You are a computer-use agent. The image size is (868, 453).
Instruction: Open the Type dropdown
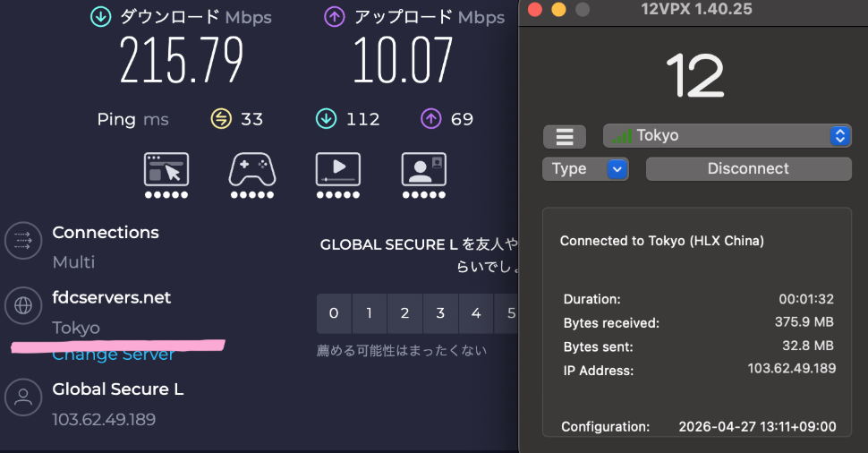click(x=585, y=168)
